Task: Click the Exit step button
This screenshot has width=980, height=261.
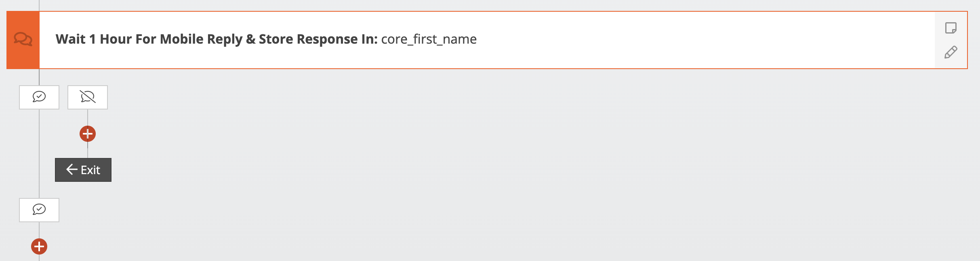Action: [83, 170]
